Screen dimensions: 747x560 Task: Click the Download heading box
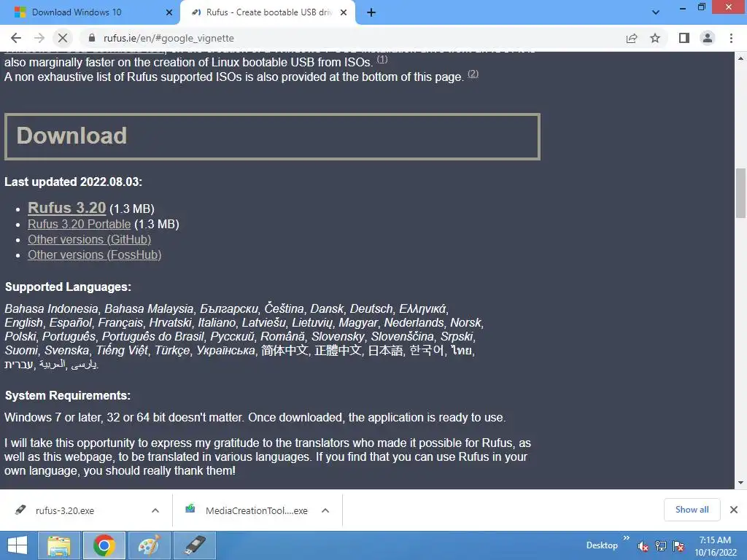tap(272, 136)
